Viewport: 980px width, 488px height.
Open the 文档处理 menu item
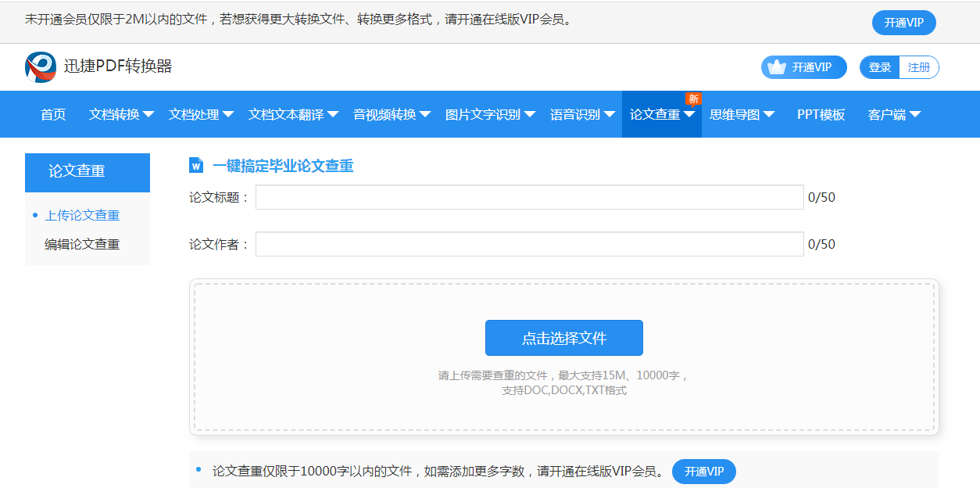coord(194,114)
